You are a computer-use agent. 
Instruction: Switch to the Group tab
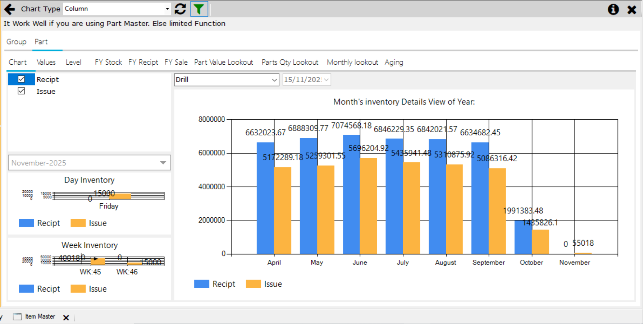[16, 42]
